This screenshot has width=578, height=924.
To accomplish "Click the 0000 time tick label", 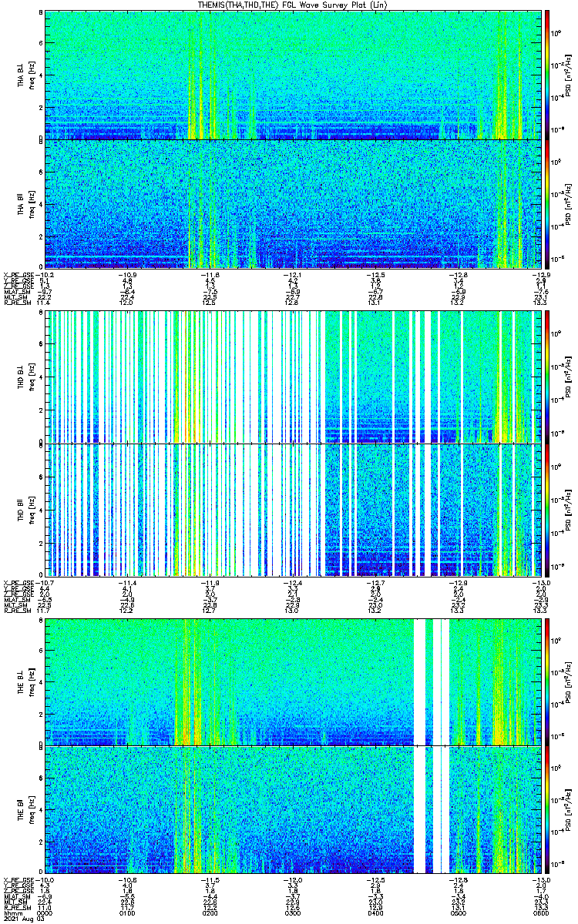I will point(45,913).
